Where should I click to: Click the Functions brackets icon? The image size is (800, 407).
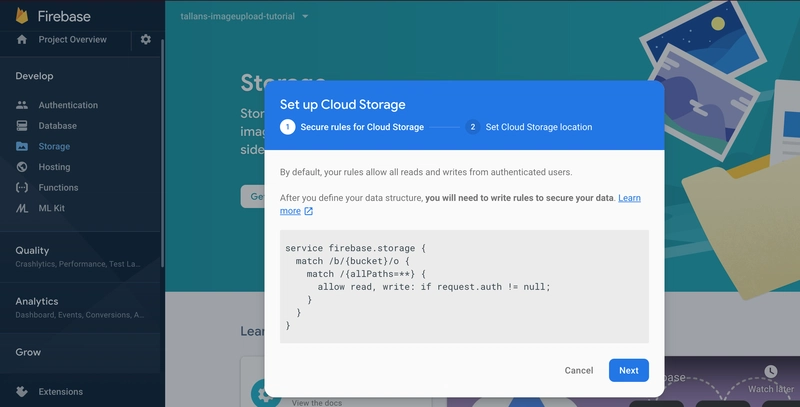tap(22, 187)
